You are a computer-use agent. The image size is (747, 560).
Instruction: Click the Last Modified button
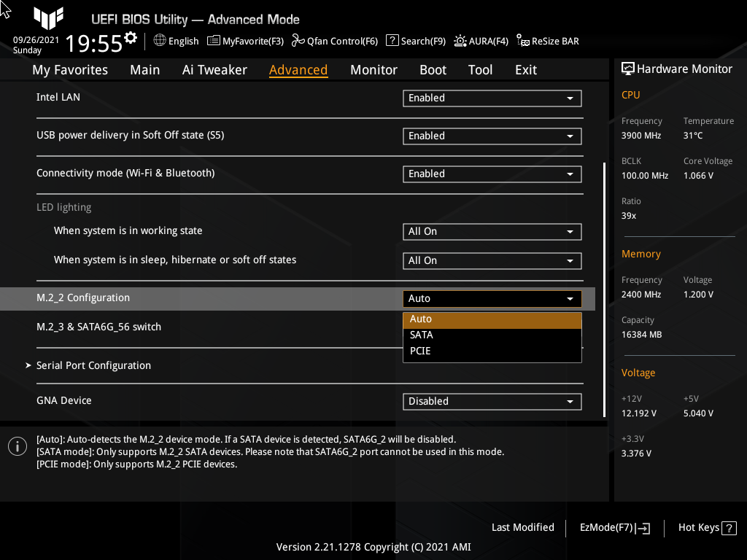point(522,527)
